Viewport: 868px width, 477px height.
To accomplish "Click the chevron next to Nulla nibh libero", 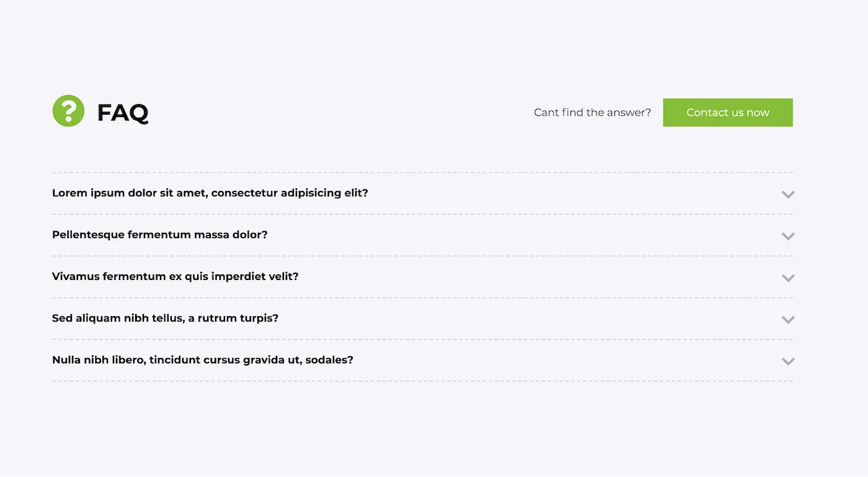I will pyautogui.click(x=788, y=361).
